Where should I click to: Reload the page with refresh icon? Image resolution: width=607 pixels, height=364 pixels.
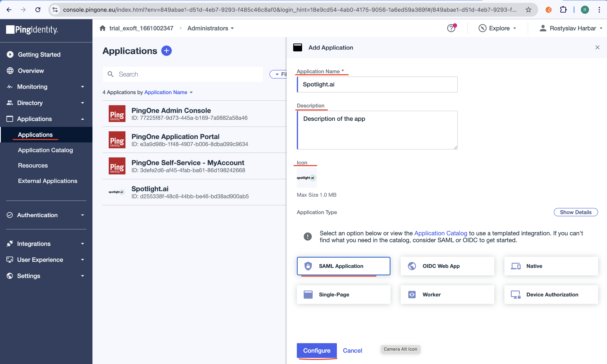[x=38, y=10]
